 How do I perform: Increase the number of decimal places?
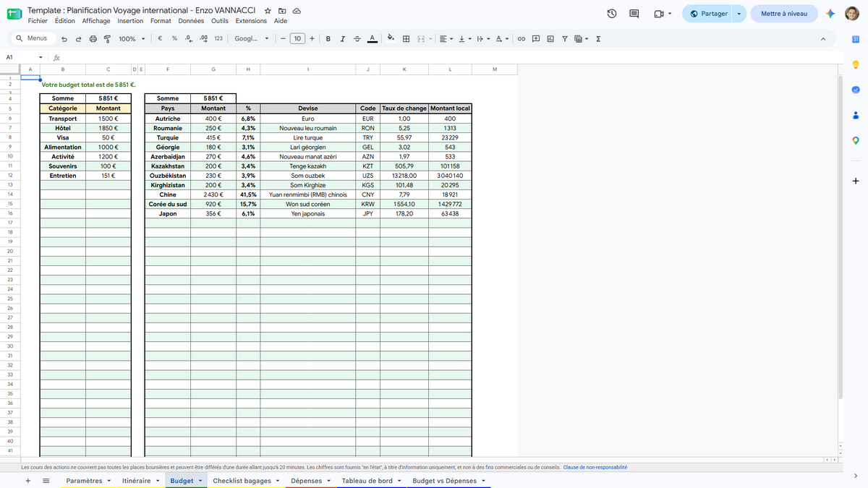pos(203,39)
